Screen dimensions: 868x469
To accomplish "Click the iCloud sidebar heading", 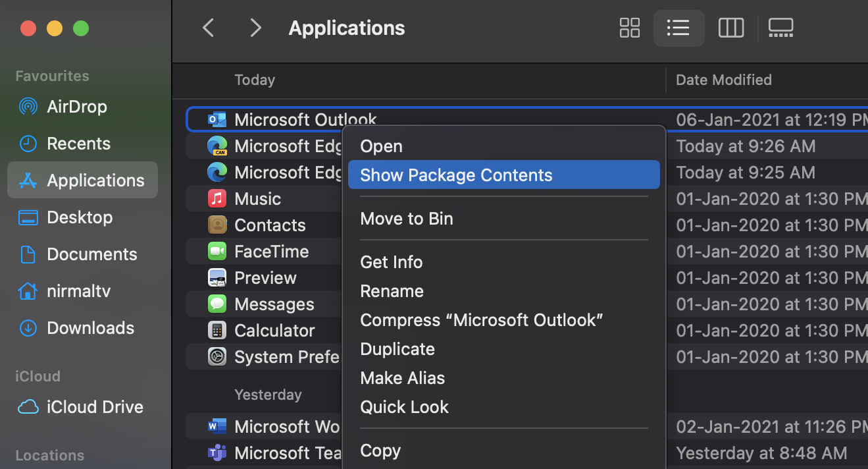I will pos(38,376).
